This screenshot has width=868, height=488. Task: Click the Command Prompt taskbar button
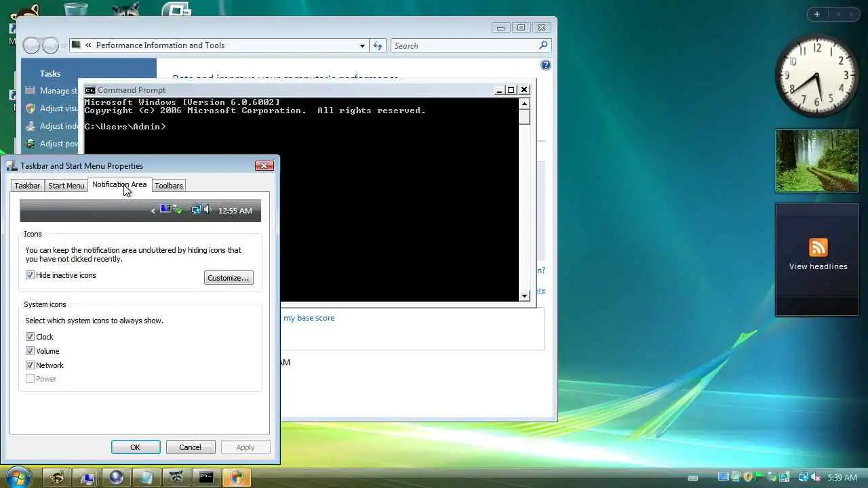click(x=206, y=478)
